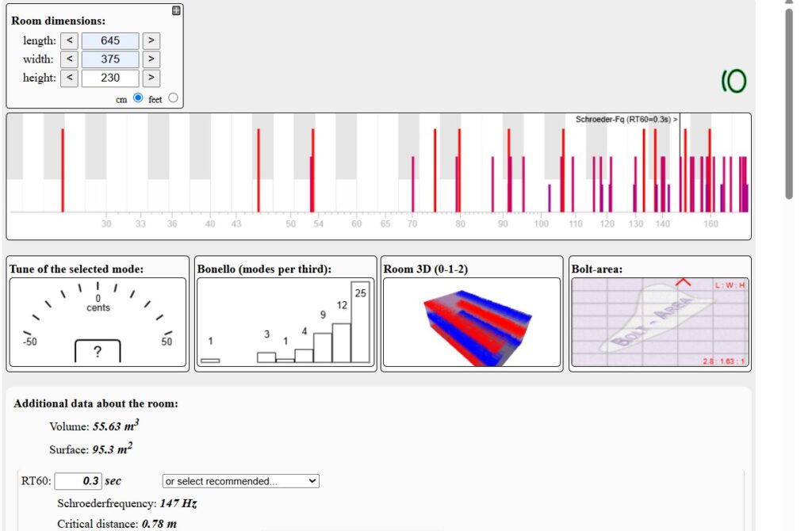Decrease room width with left arrow
Image resolution: width=812 pixels, height=531 pixels.
(70, 59)
